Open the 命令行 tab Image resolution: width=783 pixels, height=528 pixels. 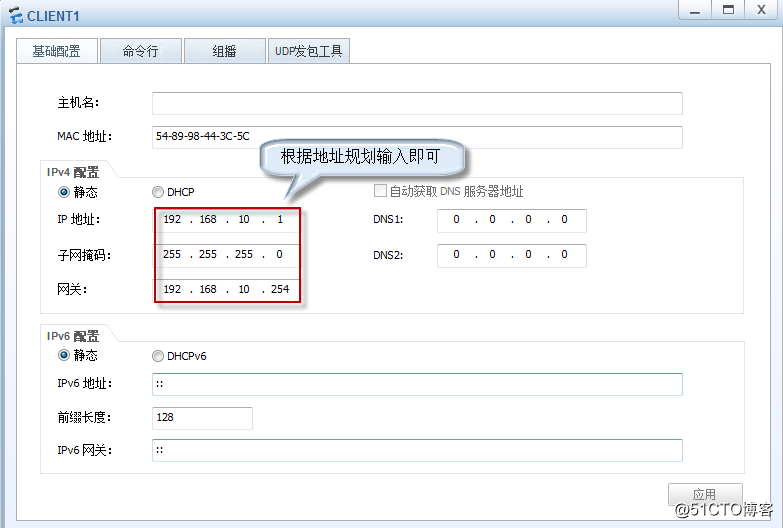[140, 51]
